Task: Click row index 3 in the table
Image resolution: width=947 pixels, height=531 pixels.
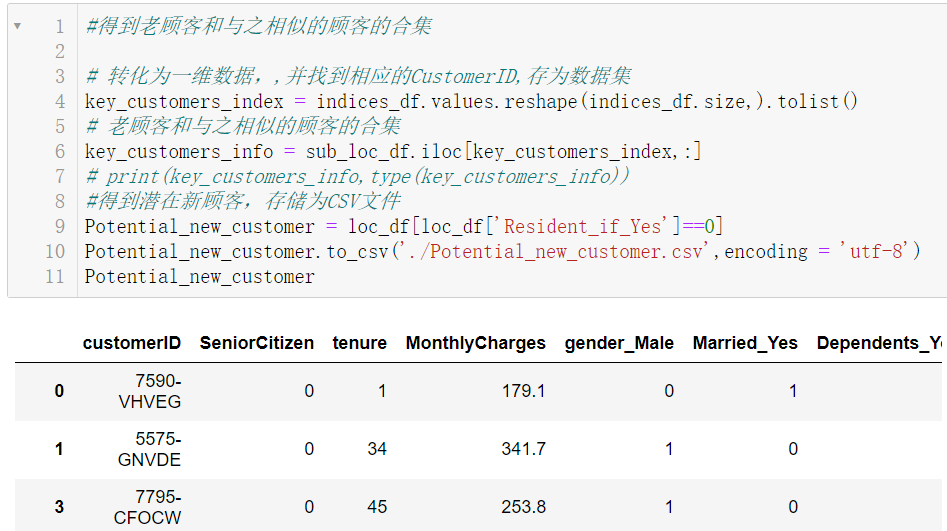Action: click(x=59, y=507)
